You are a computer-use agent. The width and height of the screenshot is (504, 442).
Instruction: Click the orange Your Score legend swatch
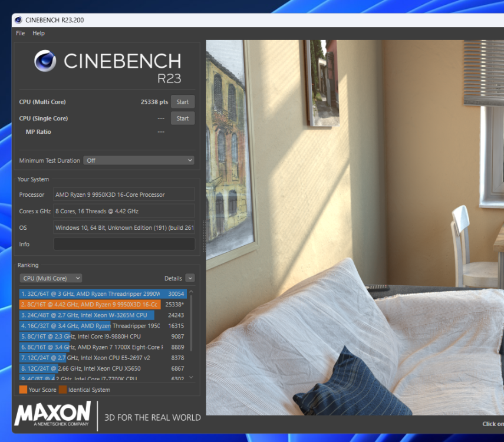click(x=23, y=390)
